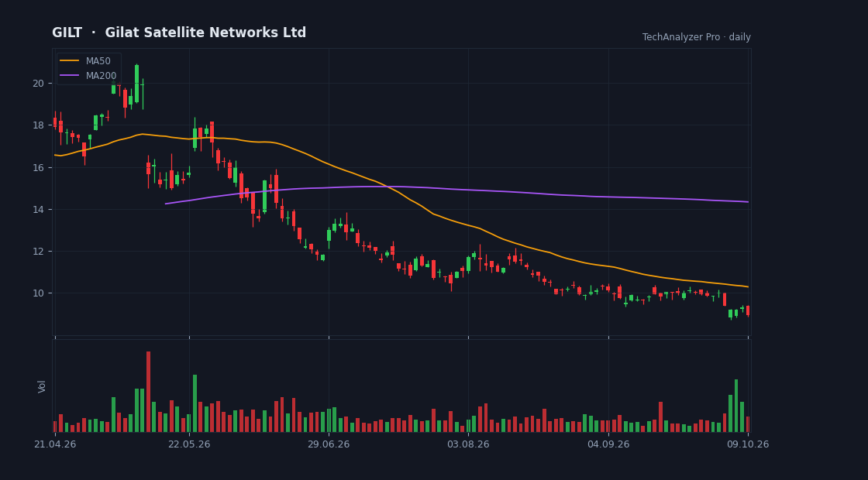Click the tallest red volume bar
868x480 pixels.
point(148,392)
